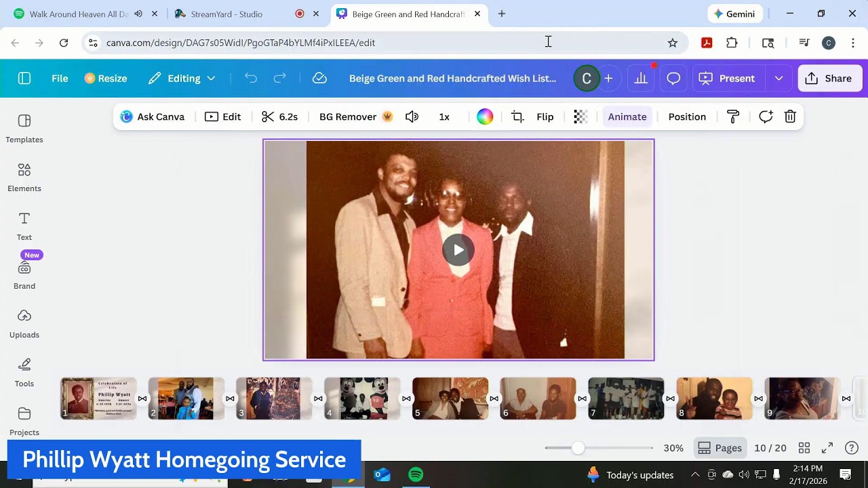
Task: Click the 30% zoom level
Action: click(x=673, y=448)
